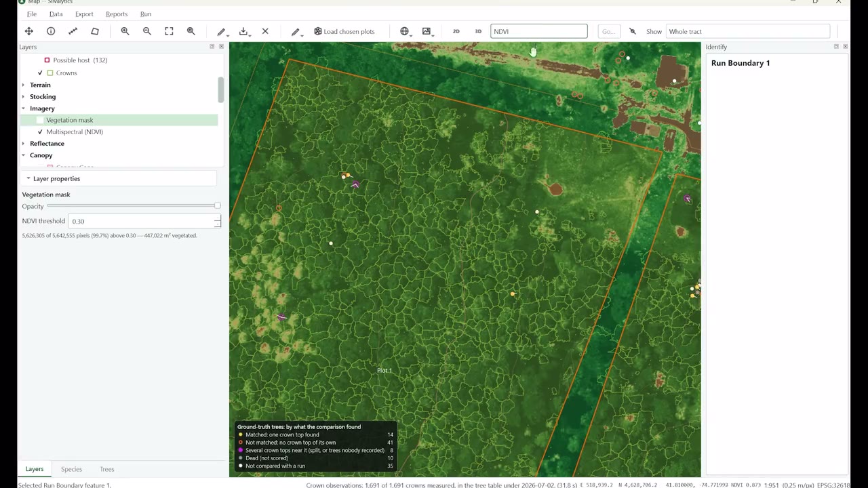Uncheck the Multispectral (NDVI) layer
The width and height of the screenshot is (868, 488).
(x=40, y=131)
